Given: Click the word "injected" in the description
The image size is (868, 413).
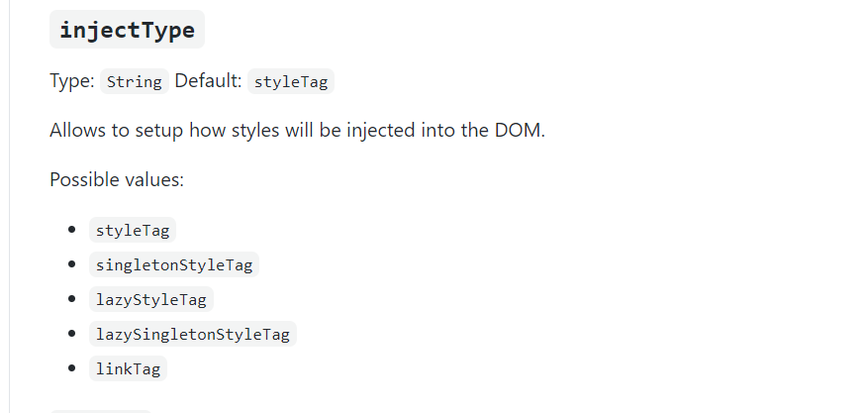Looking at the screenshot, I should click(371, 131).
